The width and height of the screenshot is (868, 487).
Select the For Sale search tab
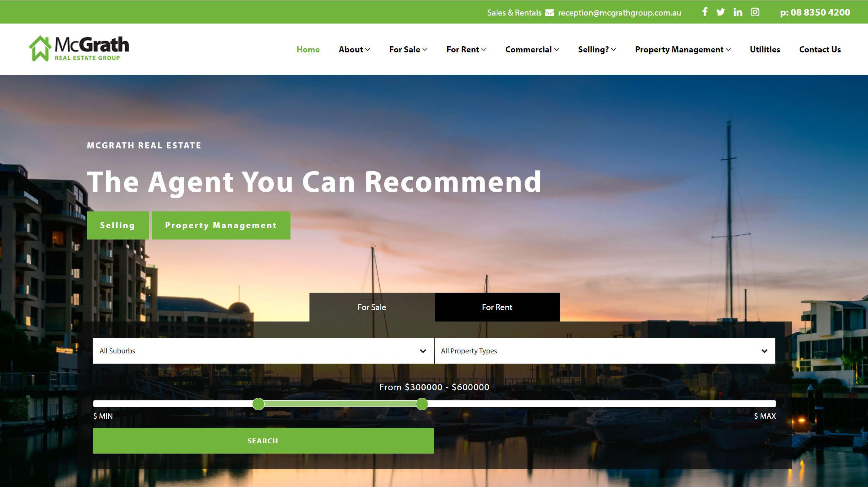click(371, 307)
